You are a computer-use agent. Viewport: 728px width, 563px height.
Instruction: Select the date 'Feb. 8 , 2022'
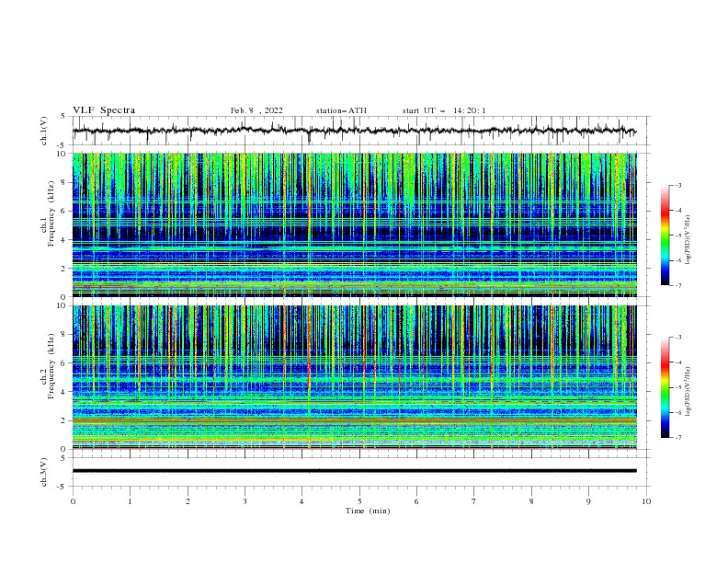256,110
